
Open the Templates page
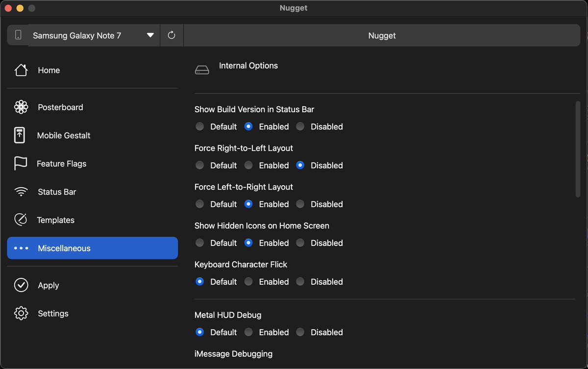93,220
